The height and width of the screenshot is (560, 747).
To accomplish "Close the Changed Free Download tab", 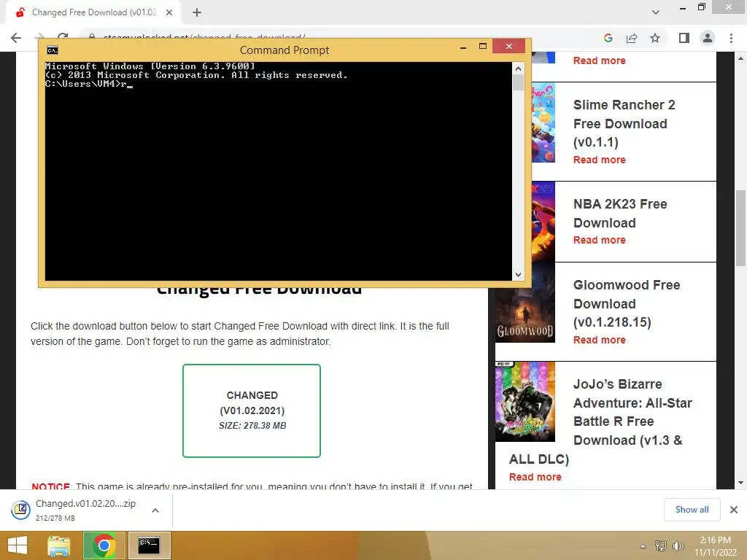I will click(169, 12).
